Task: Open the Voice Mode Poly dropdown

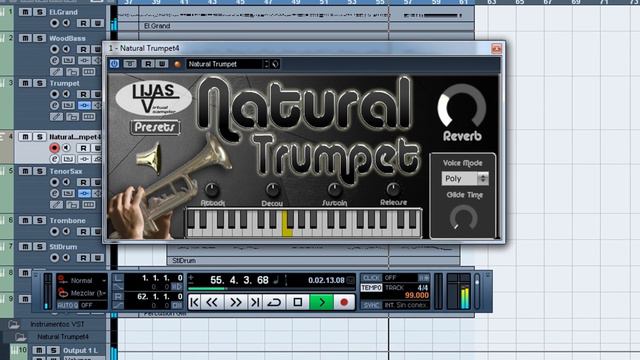Action: 465,178
